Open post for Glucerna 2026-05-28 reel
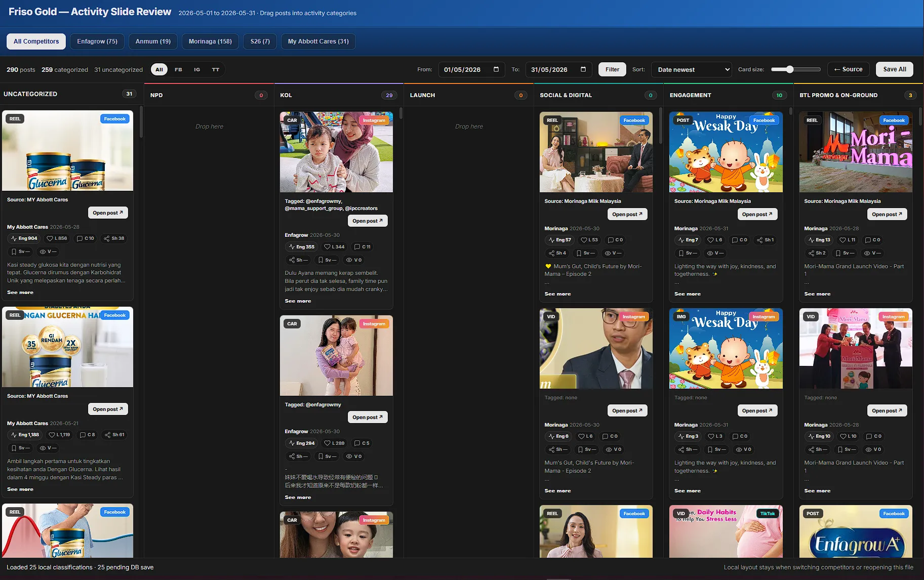Viewport: 924px width, 580px height. [x=108, y=213]
